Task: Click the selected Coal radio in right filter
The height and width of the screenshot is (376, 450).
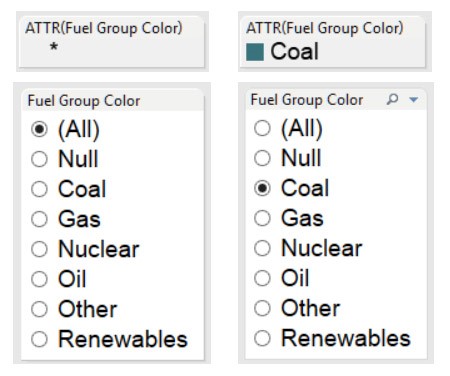Action: coord(262,188)
